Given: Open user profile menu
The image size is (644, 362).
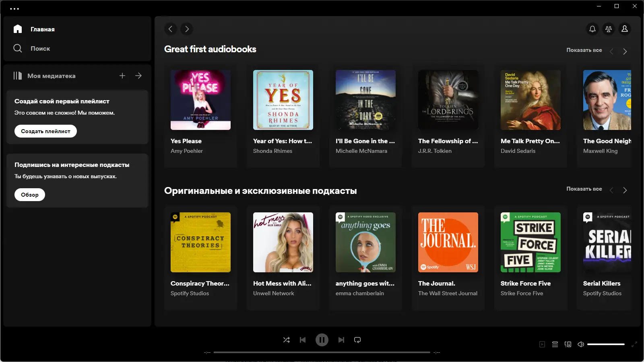Looking at the screenshot, I should pyautogui.click(x=625, y=29).
